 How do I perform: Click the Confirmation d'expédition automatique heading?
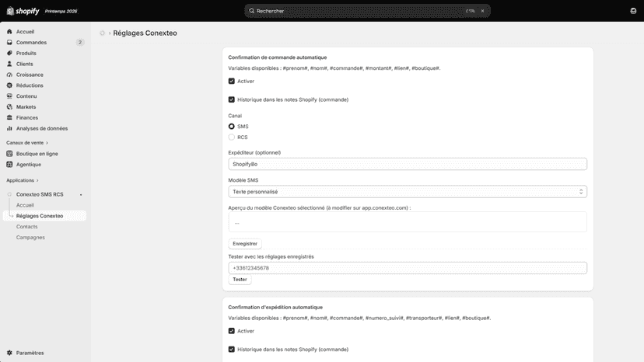point(275,307)
